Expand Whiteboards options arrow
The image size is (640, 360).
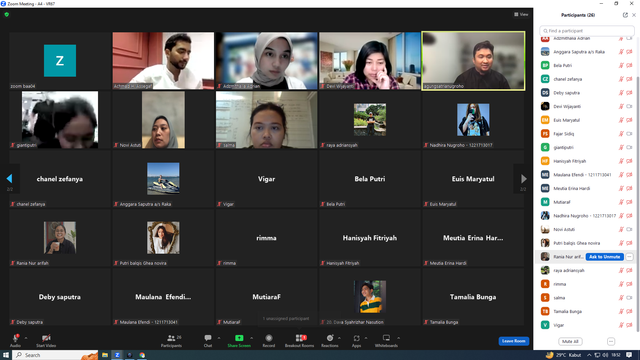[398, 338]
